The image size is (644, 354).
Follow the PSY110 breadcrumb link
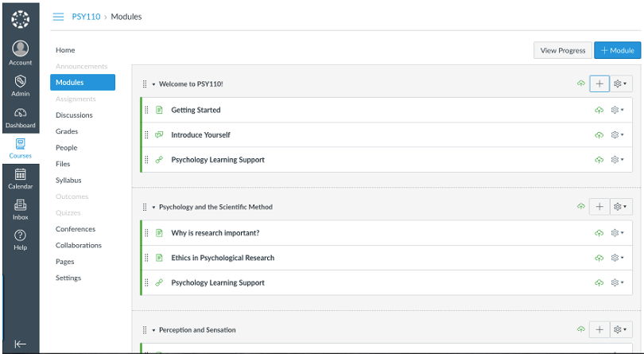[86, 17]
